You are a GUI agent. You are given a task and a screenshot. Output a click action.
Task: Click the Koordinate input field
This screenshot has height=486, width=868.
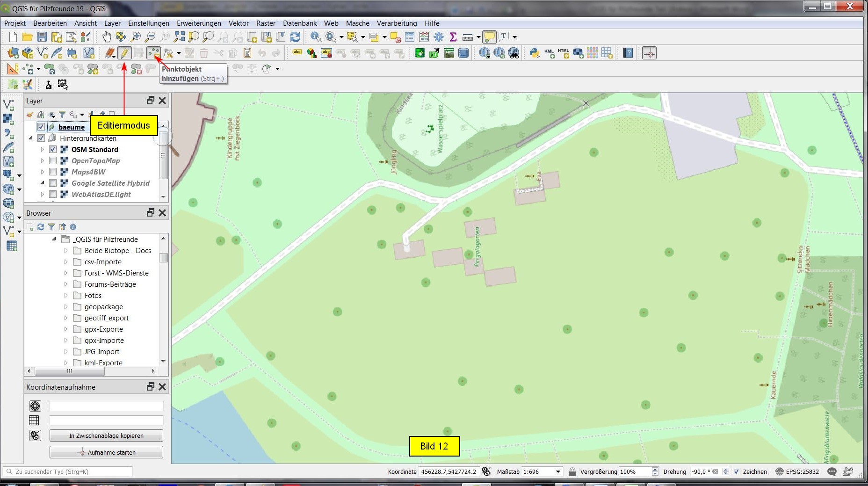tap(448, 471)
